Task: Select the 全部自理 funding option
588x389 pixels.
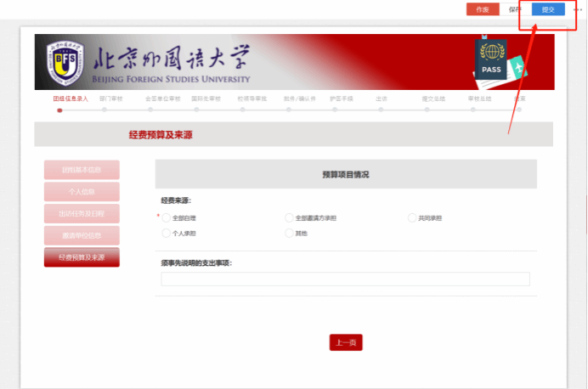Action: coord(167,218)
